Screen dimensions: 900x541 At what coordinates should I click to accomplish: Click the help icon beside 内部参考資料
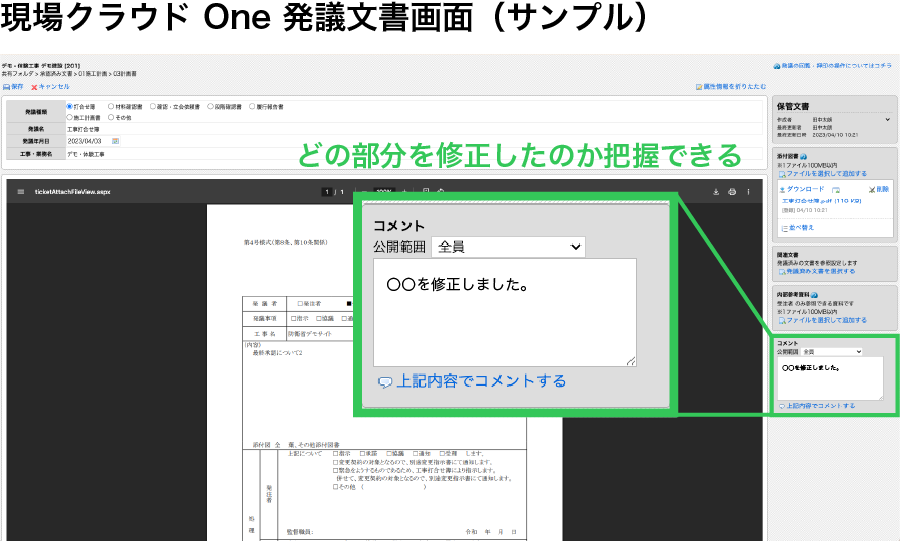coord(814,295)
